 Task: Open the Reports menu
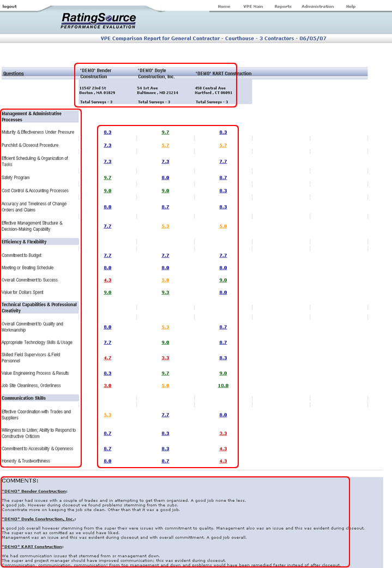point(282,7)
